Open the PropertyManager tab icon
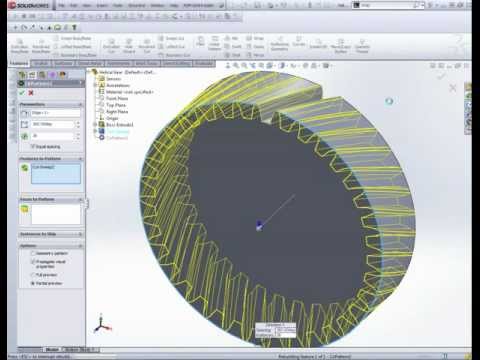The height and width of the screenshot is (360, 480). click(32, 75)
